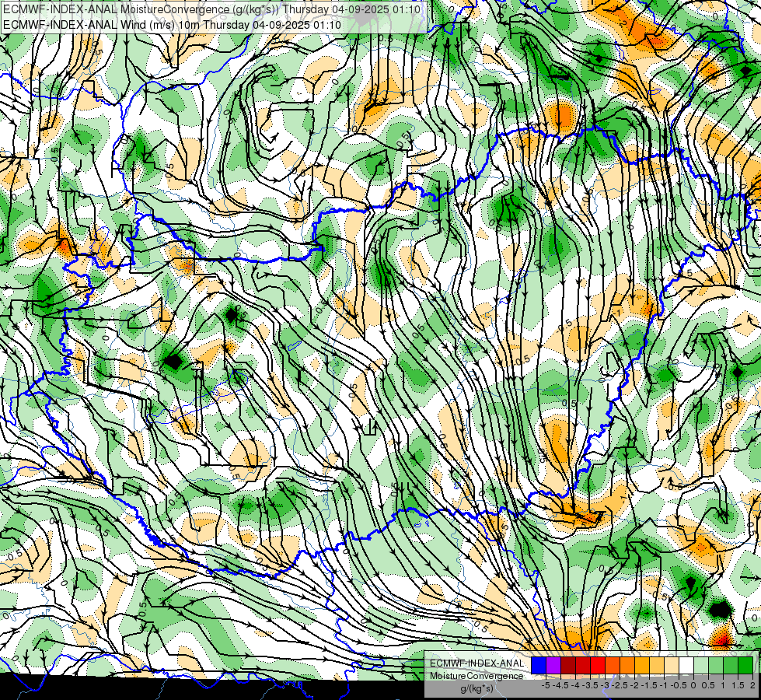This screenshot has height=700, width=761.
Task: Click the '0.5' legend scale value
Action: pyautogui.click(x=708, y=685)
